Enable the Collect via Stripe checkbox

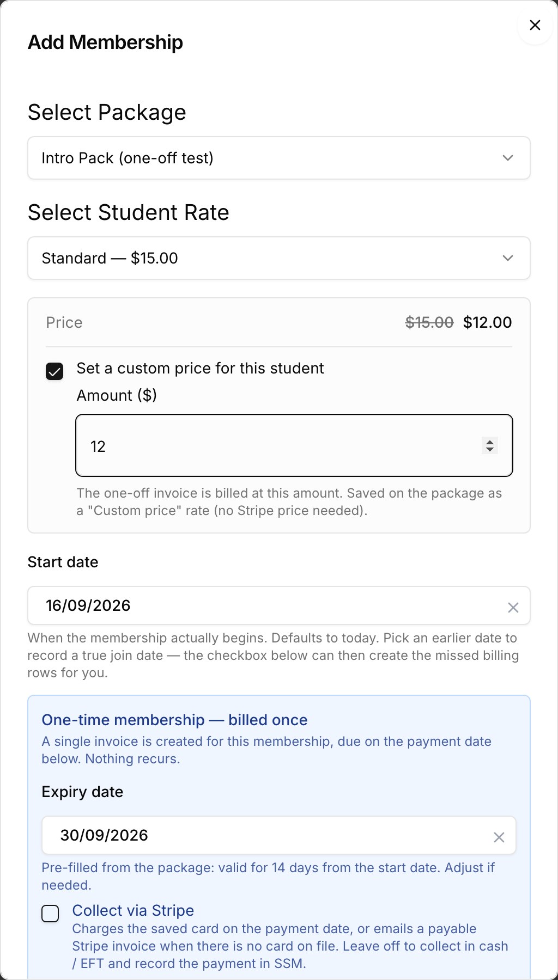tap(50, 914)
